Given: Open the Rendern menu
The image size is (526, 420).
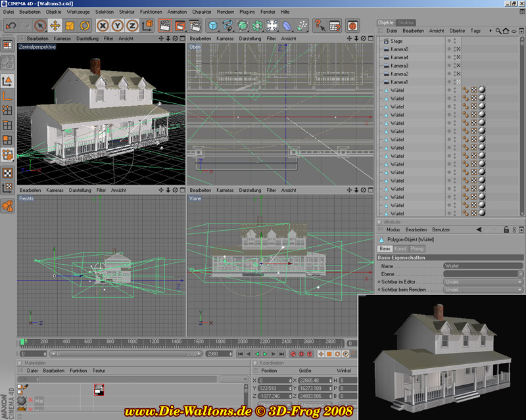Looking at the screenshot, I should pos(226,12).
